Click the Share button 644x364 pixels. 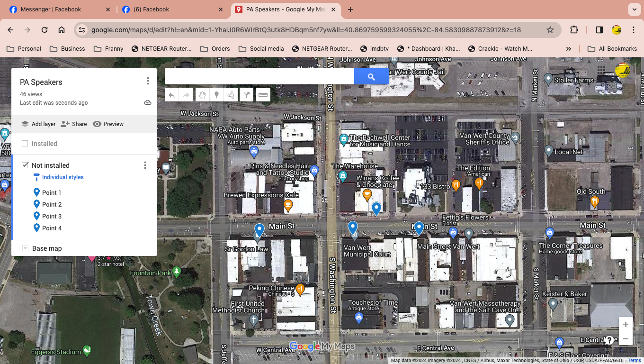click(x=74, y=124)
